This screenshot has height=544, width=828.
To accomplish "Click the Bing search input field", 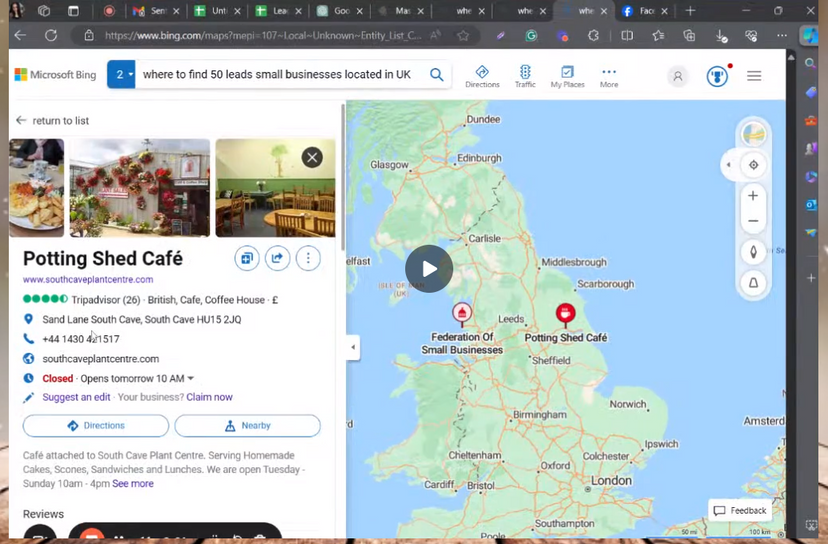I will tap(277, 74).
